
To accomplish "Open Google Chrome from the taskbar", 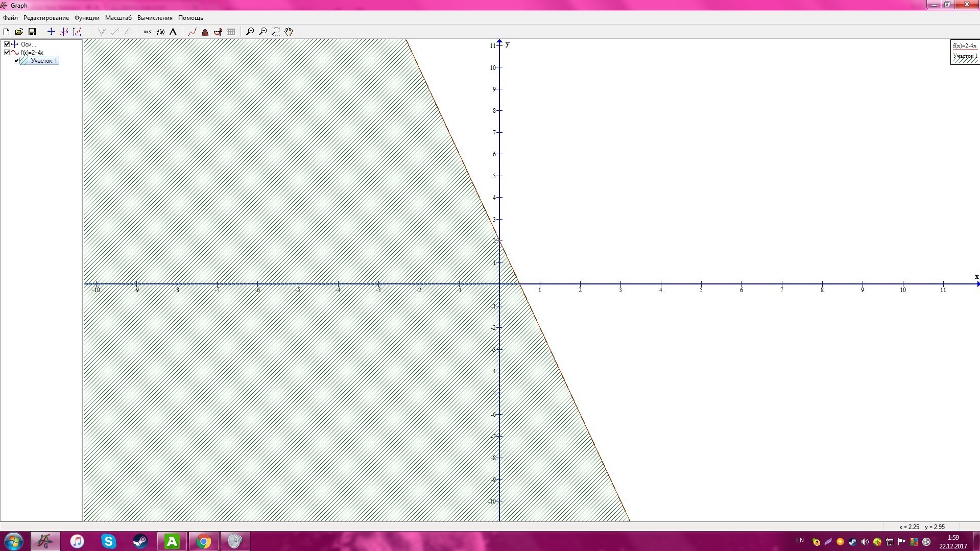I will point(203,541).
